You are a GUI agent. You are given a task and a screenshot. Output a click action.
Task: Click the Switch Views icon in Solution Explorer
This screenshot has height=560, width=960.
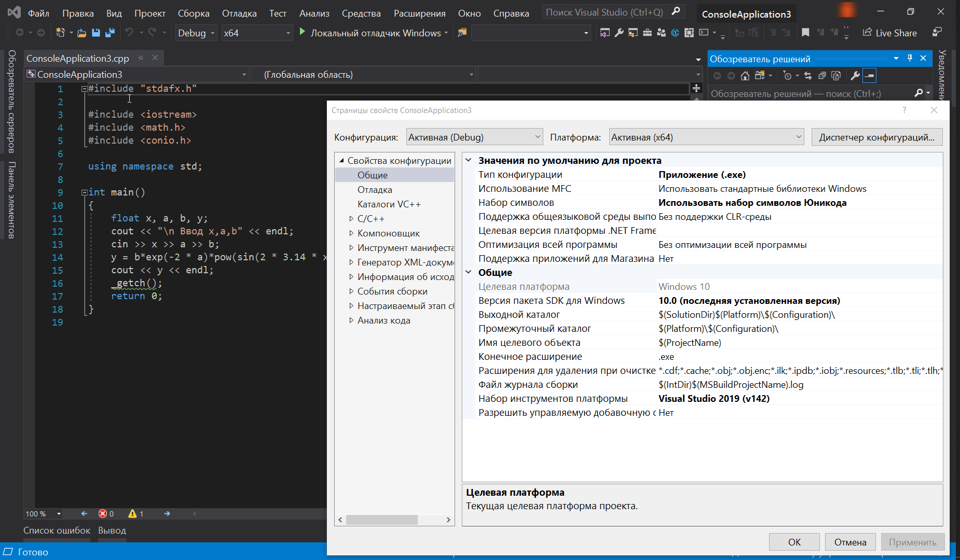pyautogui.click(x=760, y=76)
